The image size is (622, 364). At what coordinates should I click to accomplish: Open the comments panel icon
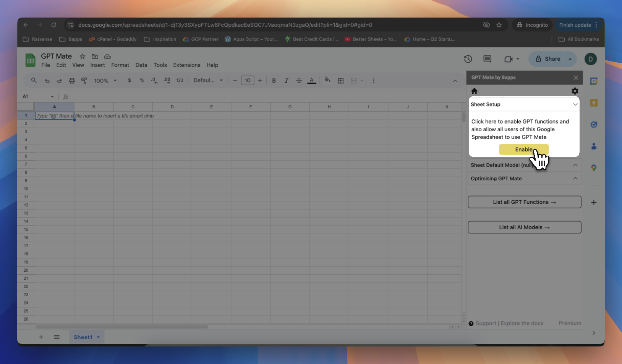487,59
